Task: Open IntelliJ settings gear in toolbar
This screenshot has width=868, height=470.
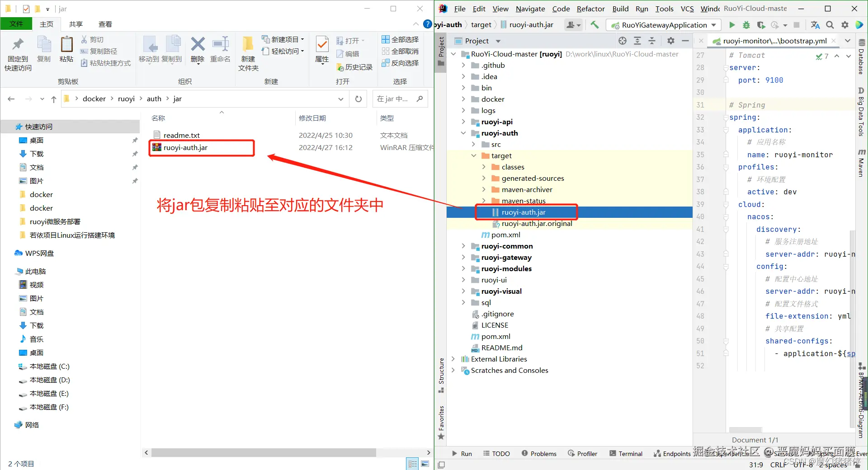Action: point(844,25)
